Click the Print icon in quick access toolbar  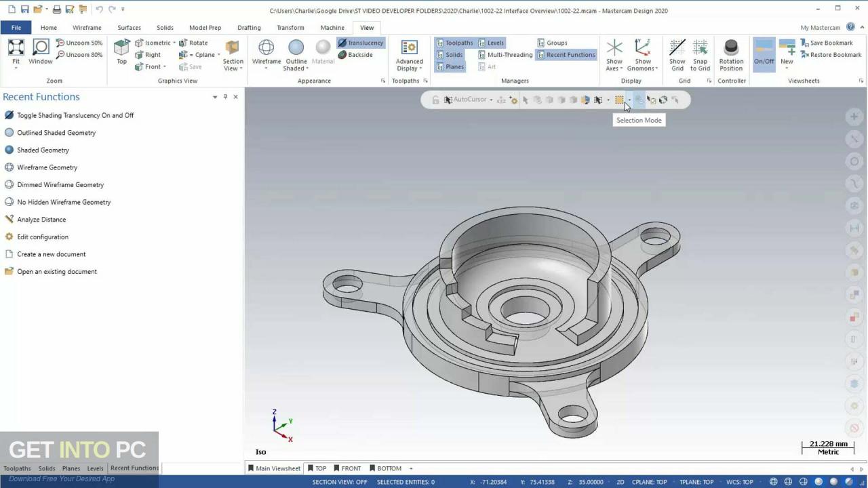57,9
